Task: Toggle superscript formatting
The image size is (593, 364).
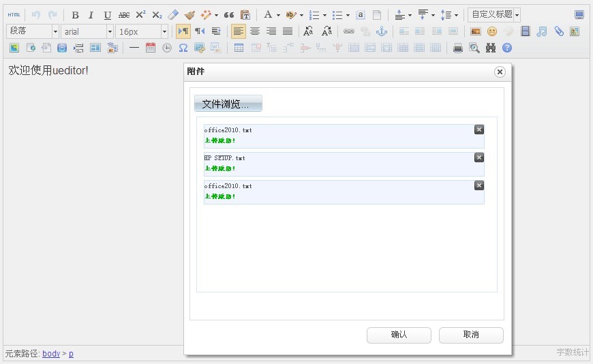Action: click(140, 15)
